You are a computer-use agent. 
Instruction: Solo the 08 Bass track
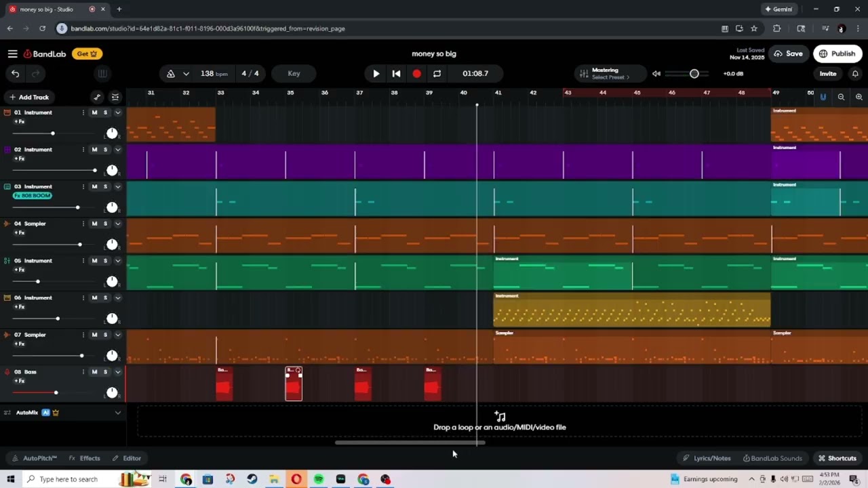(x=105, y=372)
